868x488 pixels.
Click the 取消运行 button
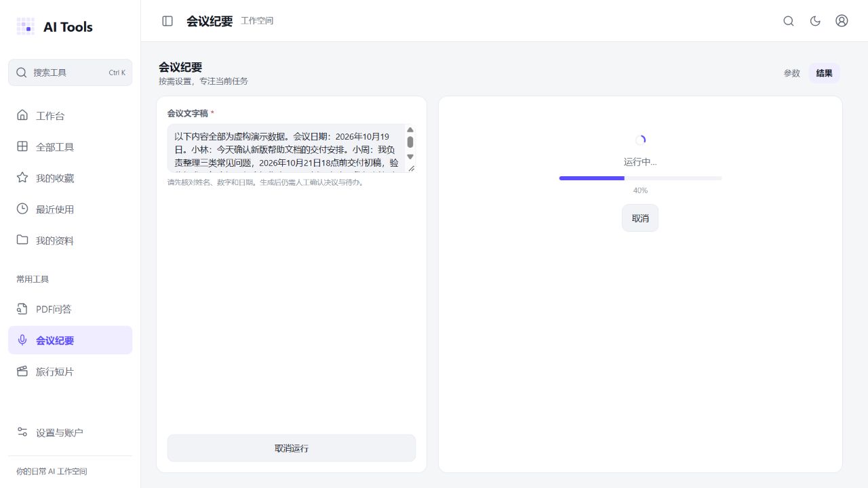click(x=292, y=448)
